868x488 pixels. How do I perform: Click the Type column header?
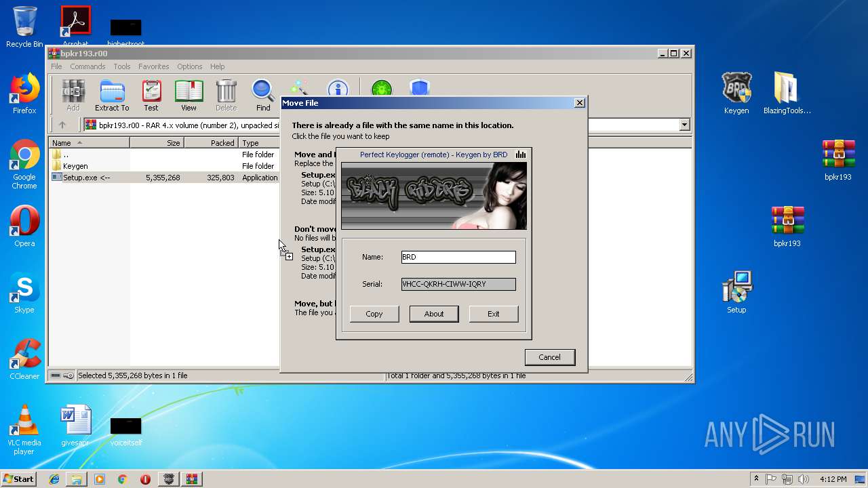point(259,143)
